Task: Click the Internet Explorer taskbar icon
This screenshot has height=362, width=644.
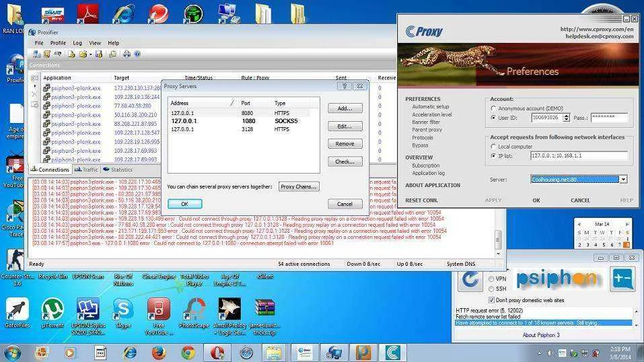Action: coord(130,353)
